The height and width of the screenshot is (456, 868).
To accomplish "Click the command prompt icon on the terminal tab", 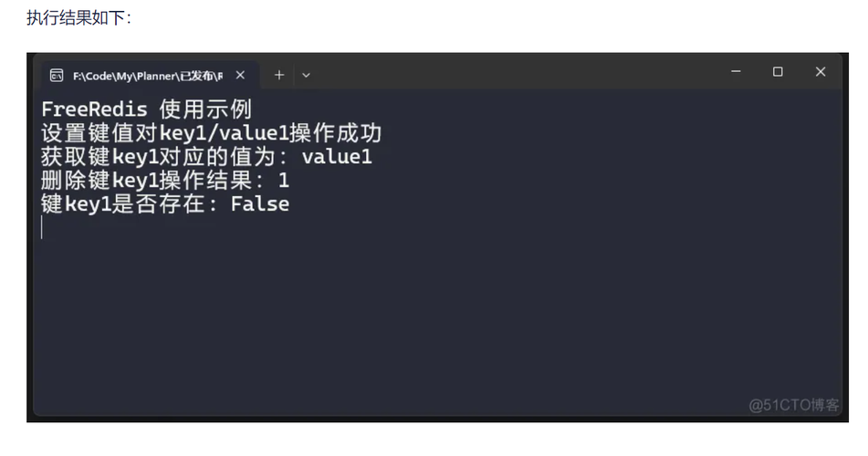I will [x=57, y=76].
